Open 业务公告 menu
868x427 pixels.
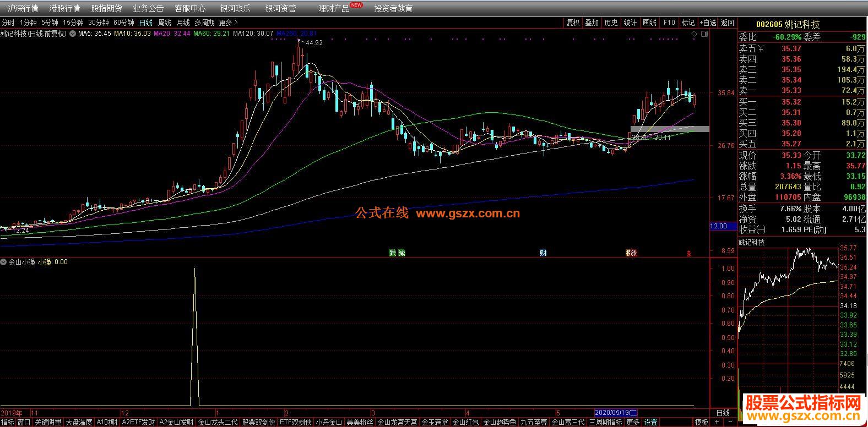pyautogui.click(x=148, y=8)
